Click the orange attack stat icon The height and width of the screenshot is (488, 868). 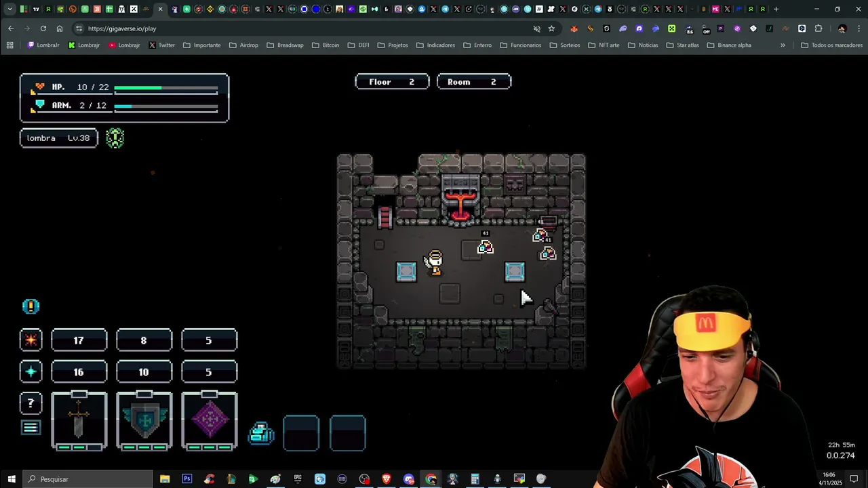tap(31, 340)
